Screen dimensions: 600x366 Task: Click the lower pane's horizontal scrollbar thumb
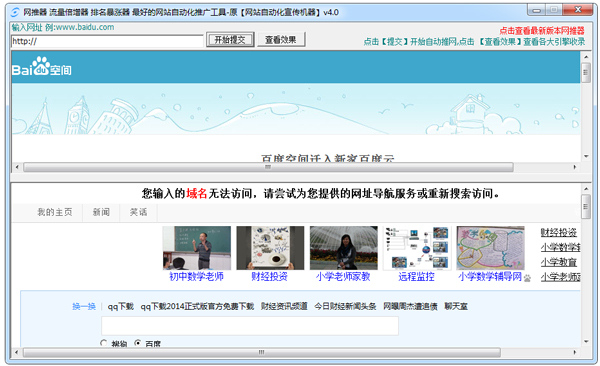tap(262, 352)
